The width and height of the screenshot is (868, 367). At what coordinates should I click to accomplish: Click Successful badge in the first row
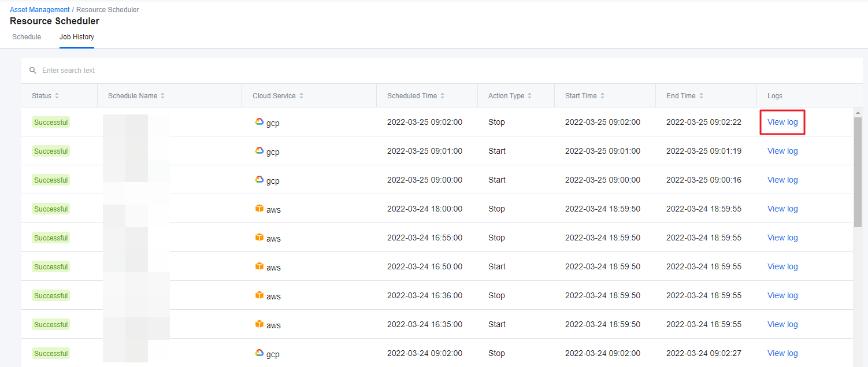pos(51,122)
